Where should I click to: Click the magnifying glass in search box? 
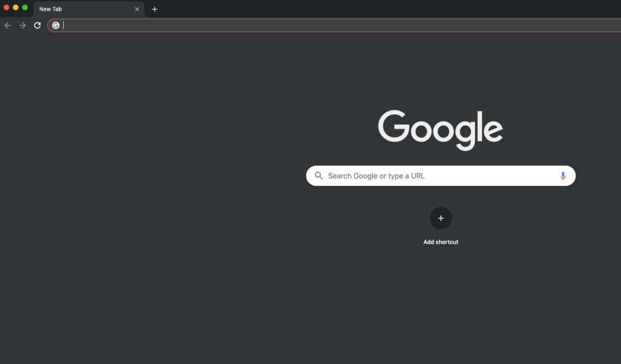coord(319,176)
